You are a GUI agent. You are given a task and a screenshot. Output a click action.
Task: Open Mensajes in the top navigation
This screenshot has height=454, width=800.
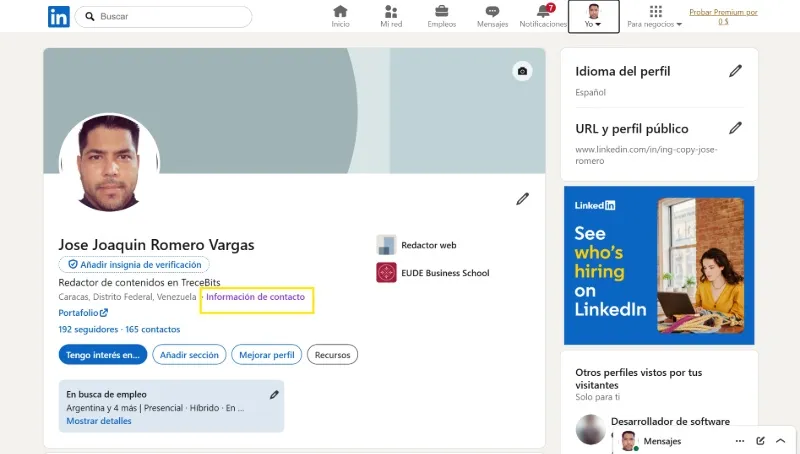point(492,16)
